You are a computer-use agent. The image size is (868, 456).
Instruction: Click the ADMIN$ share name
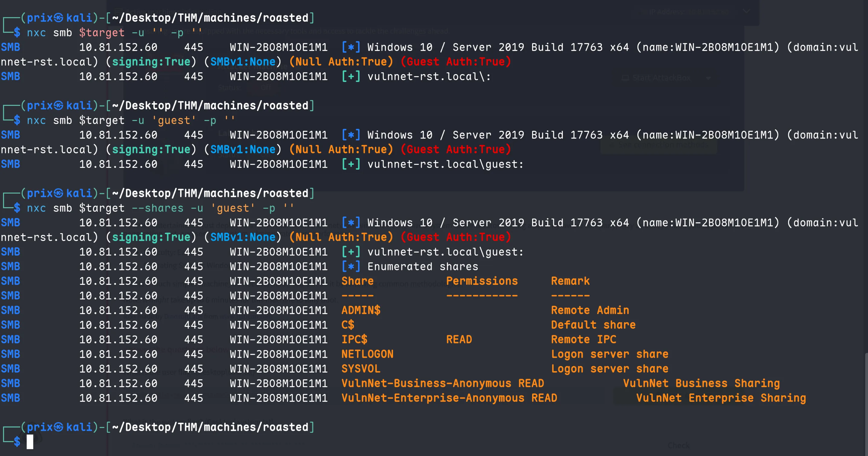(361, 310)
